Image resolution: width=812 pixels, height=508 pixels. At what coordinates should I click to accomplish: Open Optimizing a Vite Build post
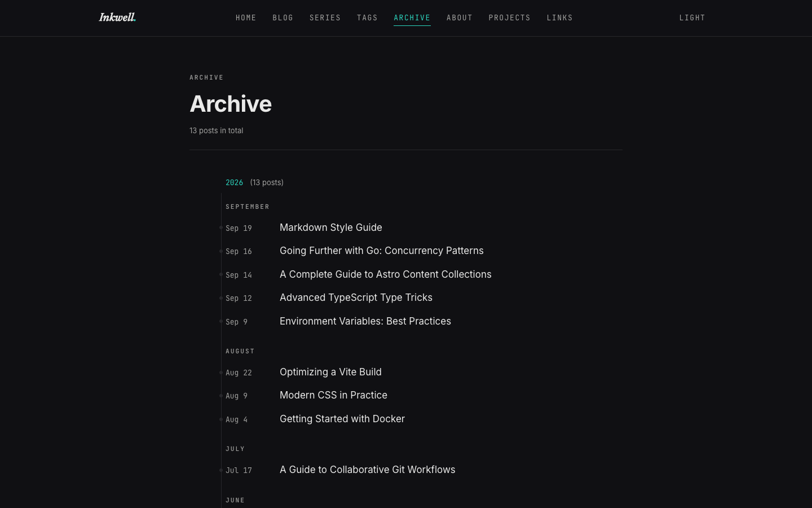pyautogui.click(x=330, y=372)
